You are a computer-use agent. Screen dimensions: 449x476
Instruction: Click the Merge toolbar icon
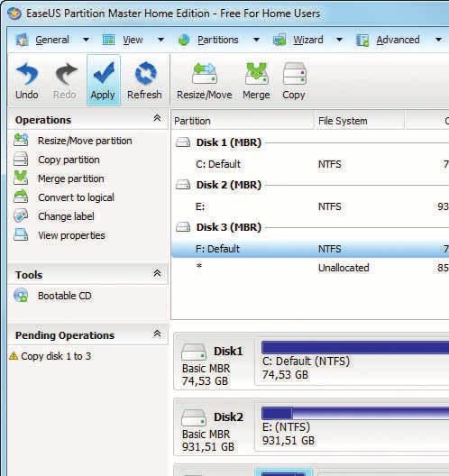[x=256, y=73]
